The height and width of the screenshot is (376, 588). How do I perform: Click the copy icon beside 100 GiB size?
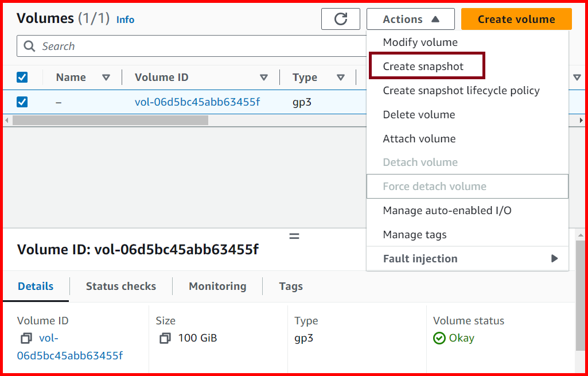[x=166, y=338]
